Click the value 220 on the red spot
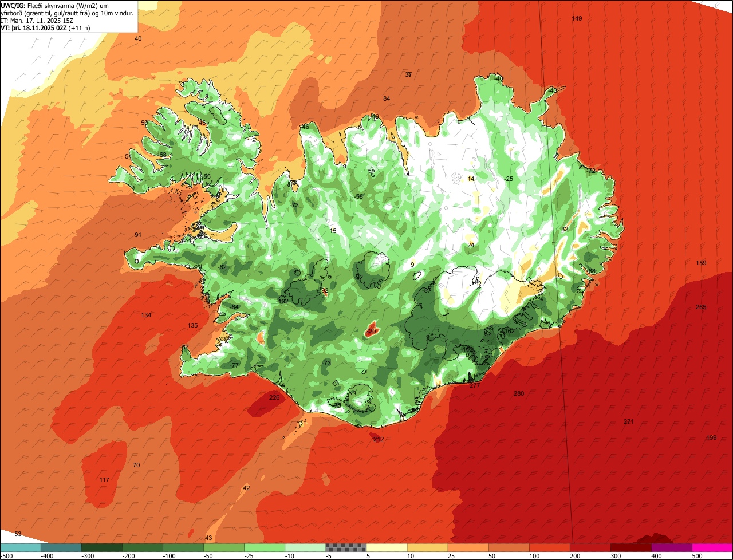The image size is (733, 560). [x=371, y=331]
